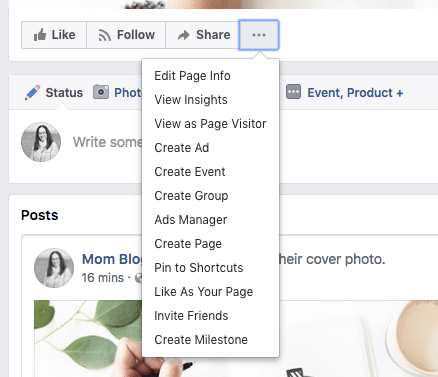This screenshot has width=438, height=377.
Task: Close the three-dots more options dropdown
Action: [259, 35]
